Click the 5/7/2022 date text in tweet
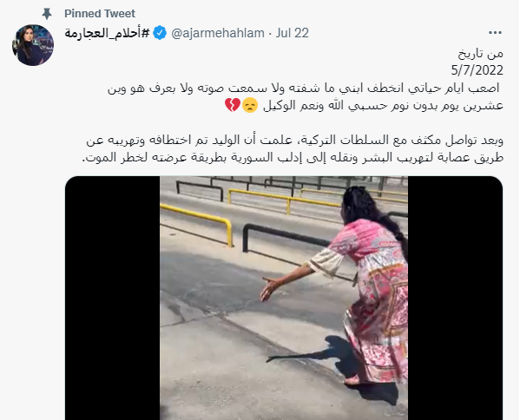Image resolution: width=520 pixels, height=420 pixels. (x=477, y=70)
